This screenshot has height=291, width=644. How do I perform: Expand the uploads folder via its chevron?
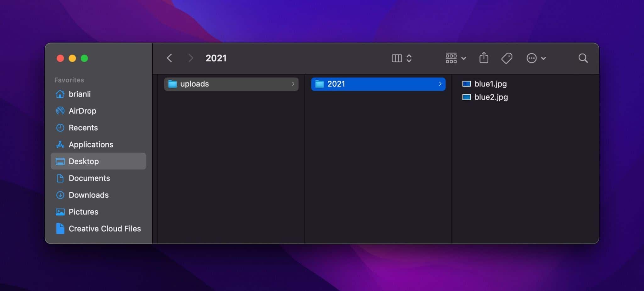pos(293,84)
